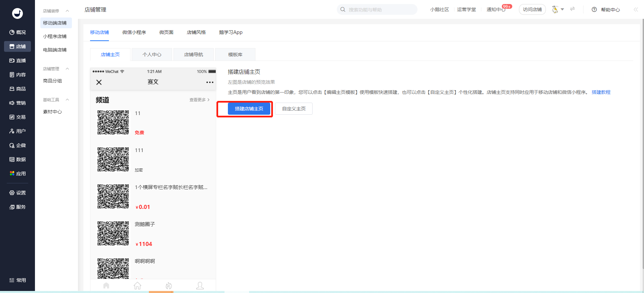Click the QR thumbnail for item 111
The height and width of the screenshot is (293, 644).
[113, 159]
